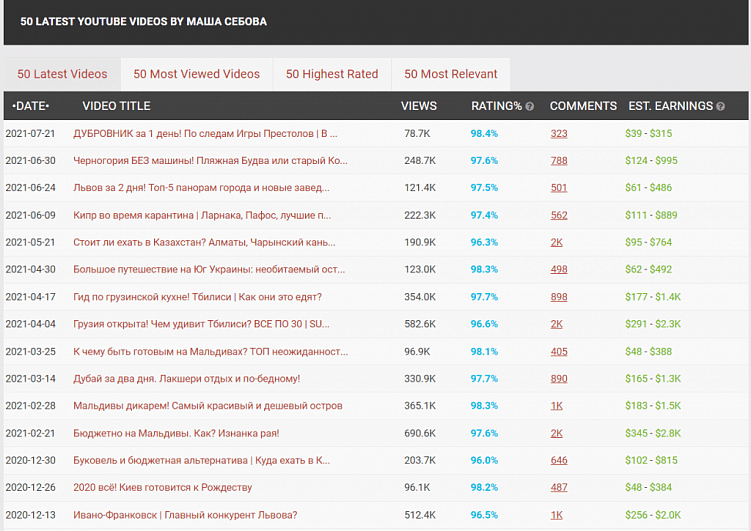
Task: Open the Дубай за два дня video link
Action: pos(186,379)
